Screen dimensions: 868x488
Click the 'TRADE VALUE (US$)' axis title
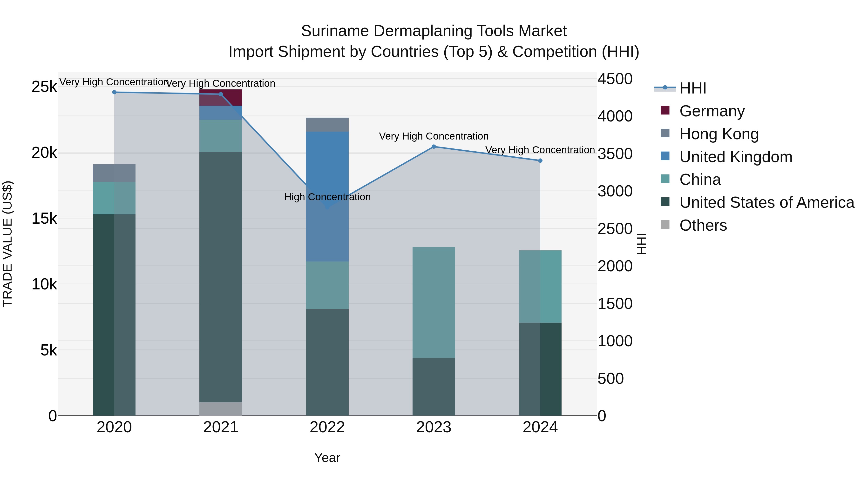(7, 244)
